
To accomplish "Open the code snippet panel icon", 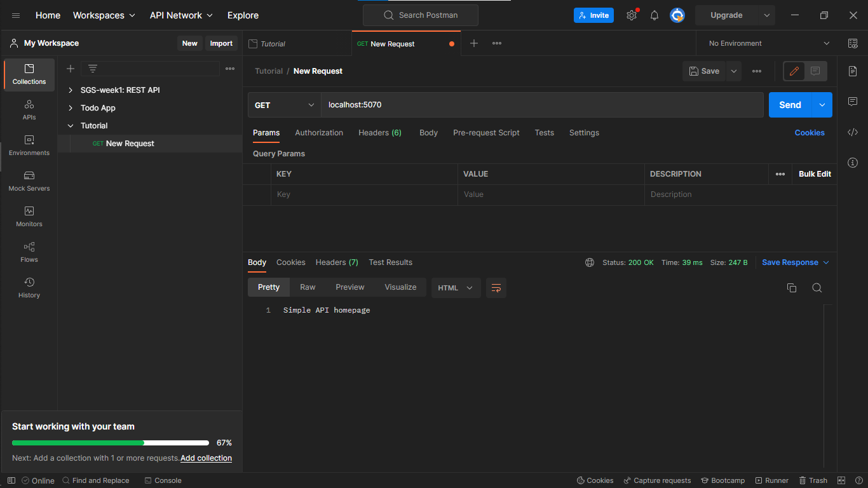I will click(853, 132).
